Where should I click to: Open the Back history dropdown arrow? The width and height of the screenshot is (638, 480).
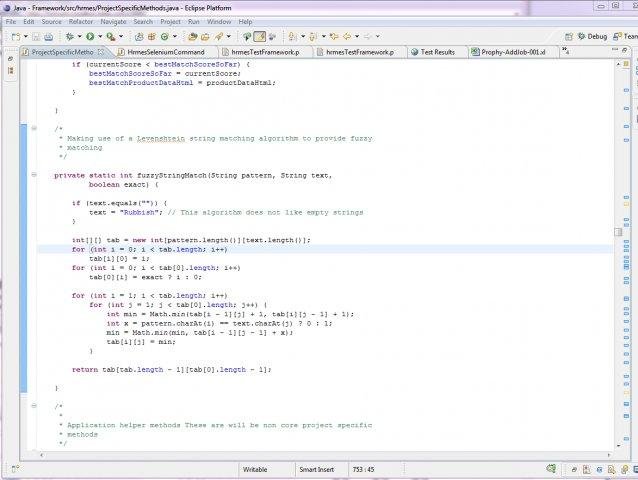(357, 37)
